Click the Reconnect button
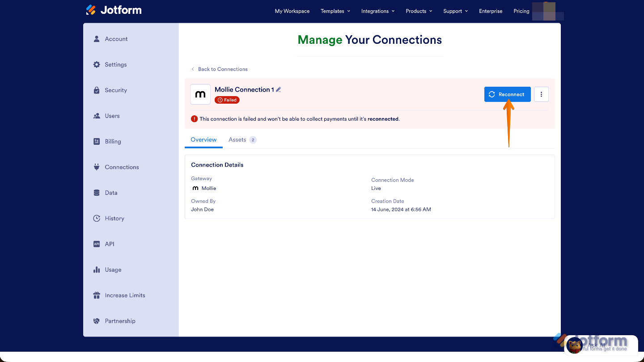 click(507, 94)
